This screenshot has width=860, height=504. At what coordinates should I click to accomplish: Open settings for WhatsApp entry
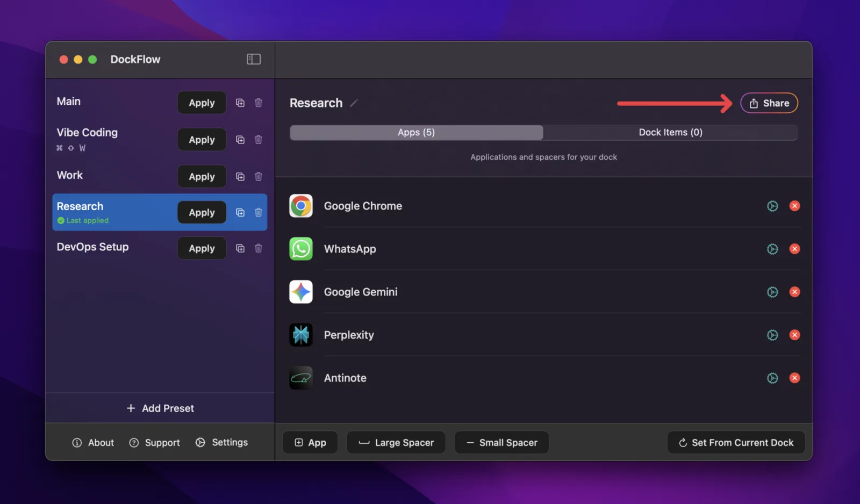(x=772, y=249)
